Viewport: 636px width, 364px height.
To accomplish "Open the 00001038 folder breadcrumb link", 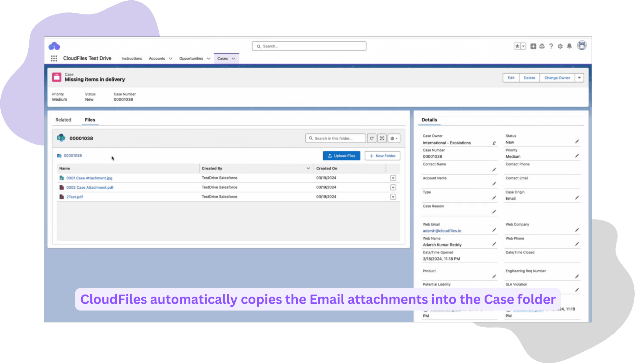I will point(73,155).
